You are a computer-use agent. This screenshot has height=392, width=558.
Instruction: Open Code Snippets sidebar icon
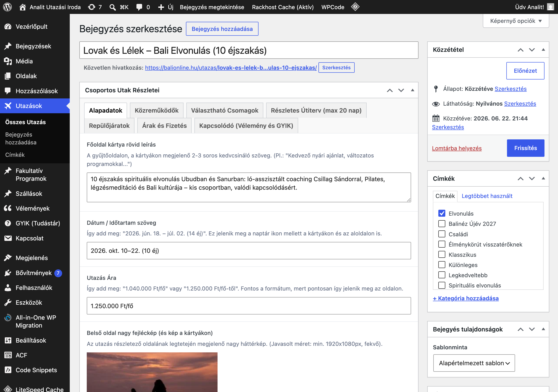point(8,370)
